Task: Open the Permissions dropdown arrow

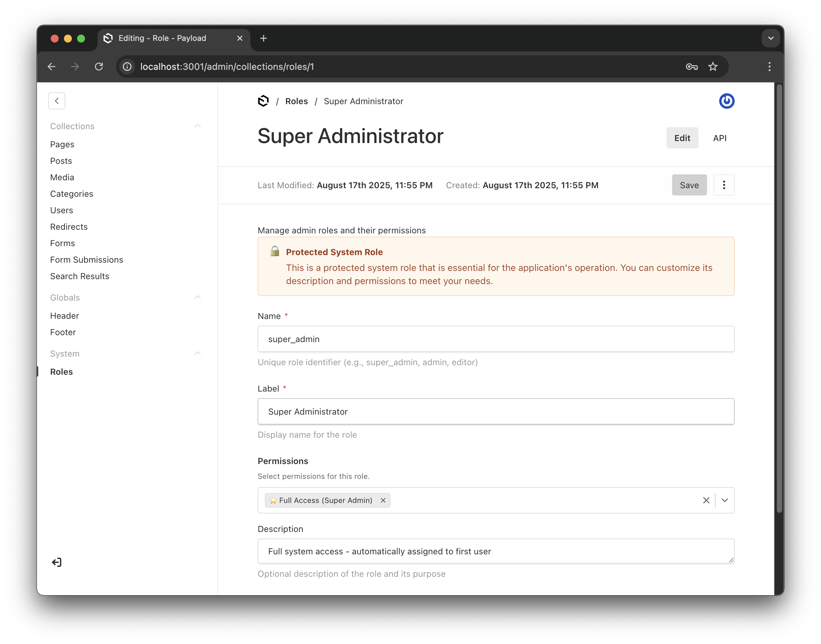Action: click(x=724, y=500)
